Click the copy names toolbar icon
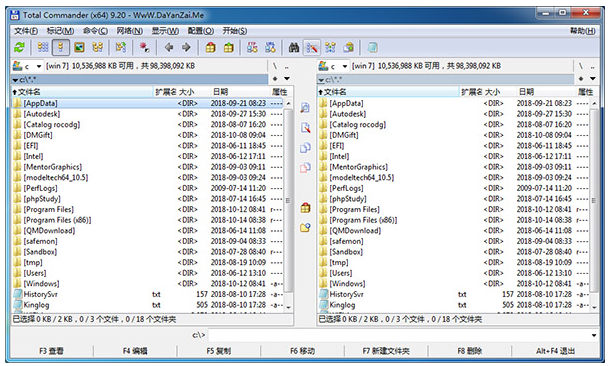The width and height of the screenshot is (614, 366). click(349, 48)
